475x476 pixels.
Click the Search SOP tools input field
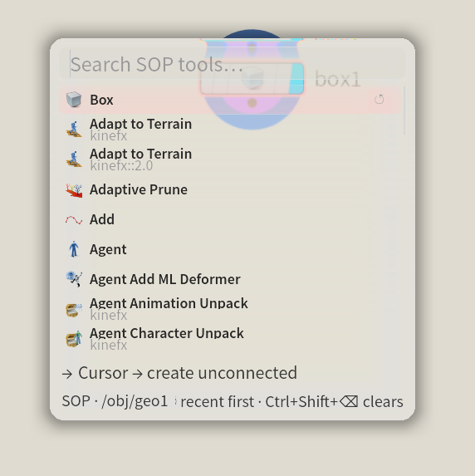[233, 64]
